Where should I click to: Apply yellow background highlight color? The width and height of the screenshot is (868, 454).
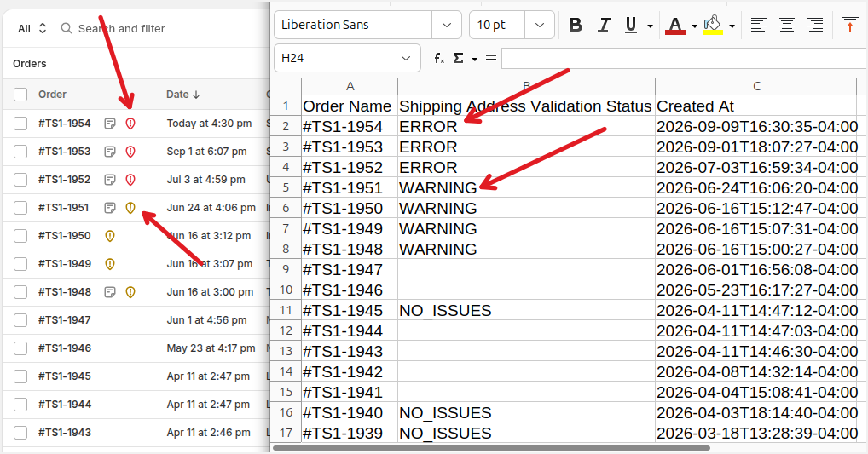[713, 25]
